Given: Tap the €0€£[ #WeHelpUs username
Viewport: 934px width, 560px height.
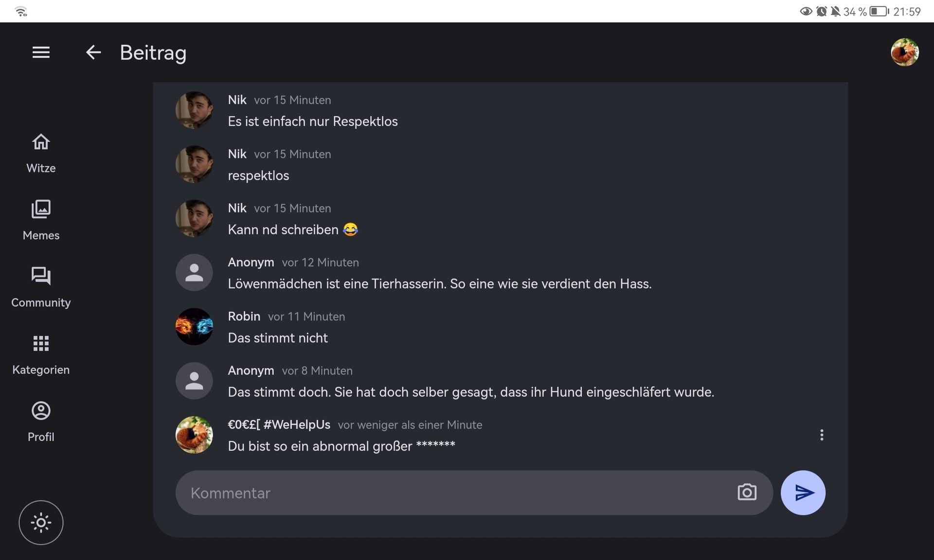Looking at the screenshot, I should click(279, 424).
